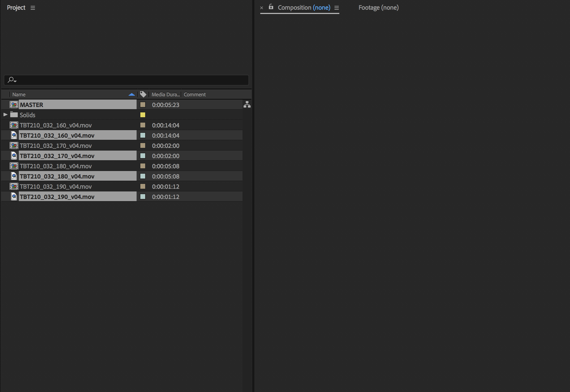Select the Composition (none) tab
This screenshot has width=570, height=392.
pyautogui.click(x=304, y=8)
